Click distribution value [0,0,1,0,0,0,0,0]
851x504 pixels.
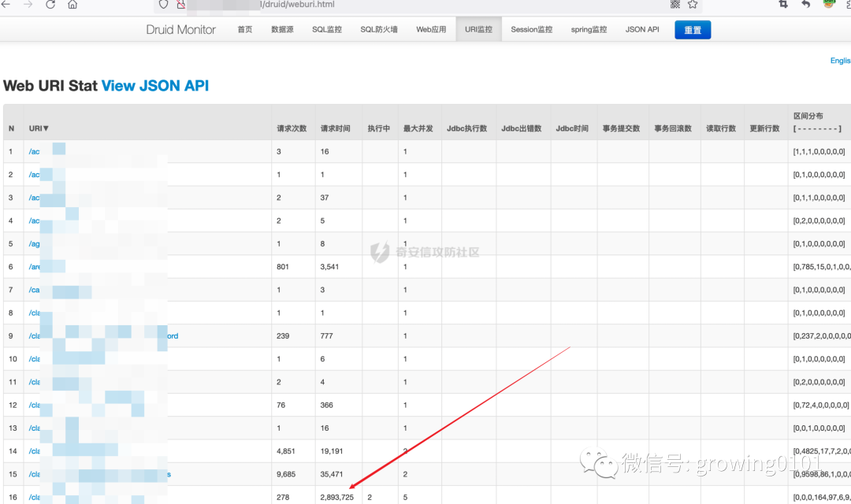tap(819, 428)
